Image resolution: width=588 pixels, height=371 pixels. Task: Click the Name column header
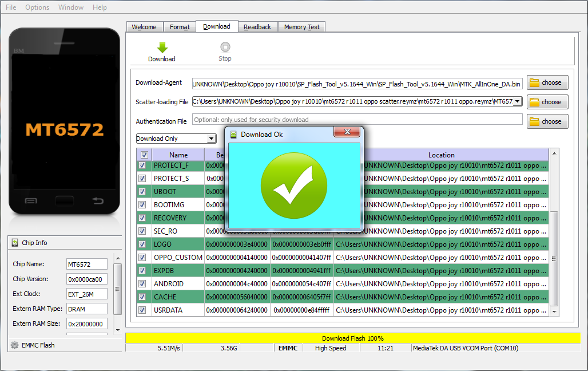[x=178, y=155]
